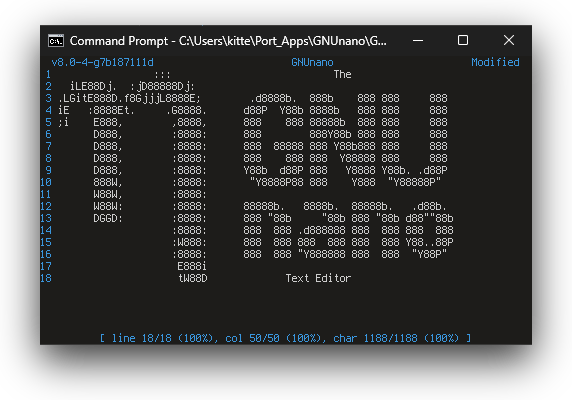572x400 pixels.
Task: Click 'iLE88Dj.' text on line 2
Action: (x=93, y=86)
